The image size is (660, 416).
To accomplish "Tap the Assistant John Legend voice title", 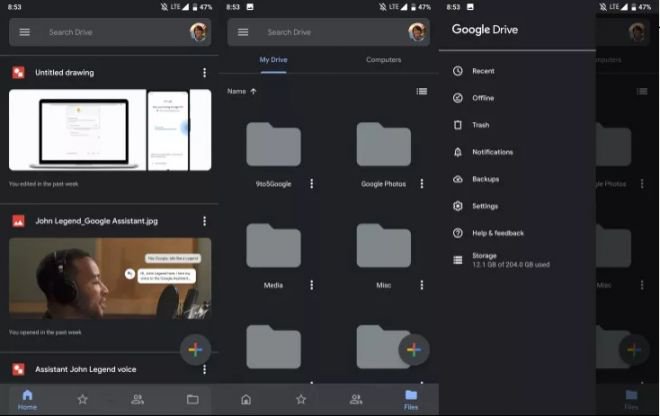I will point(85,369).
